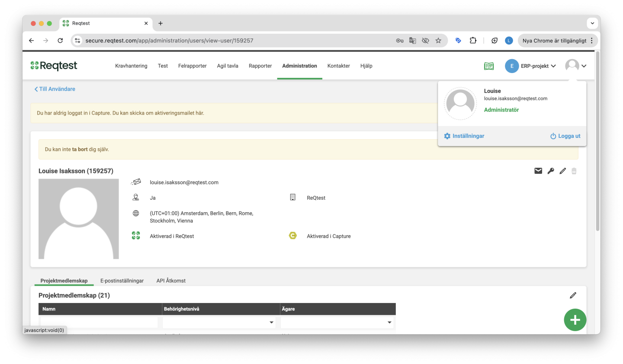Edit user with the pencil icon
The image size is (623, 364).
coord(562,171)
